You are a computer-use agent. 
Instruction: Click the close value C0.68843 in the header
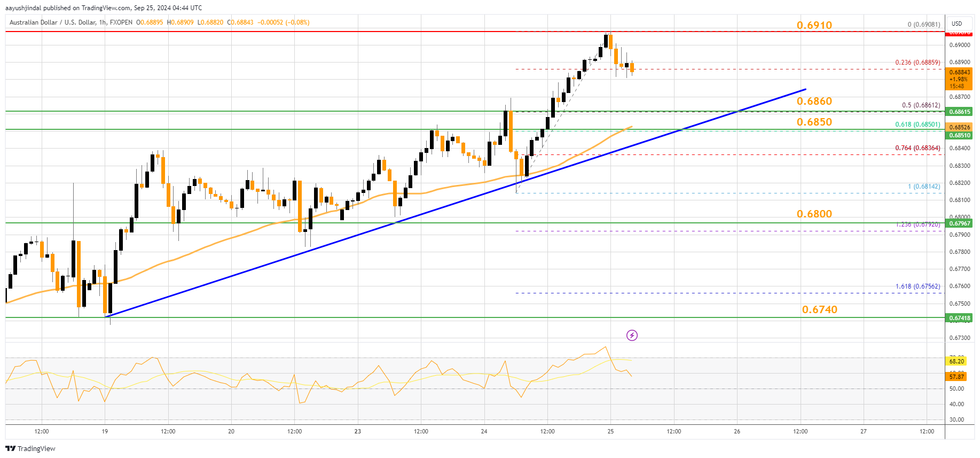coord(240,22)
